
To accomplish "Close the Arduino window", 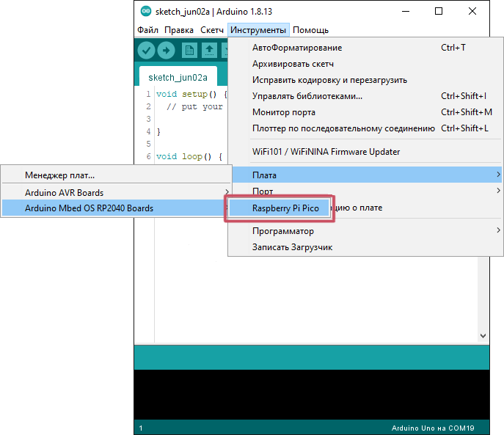I will coord(472,11).
